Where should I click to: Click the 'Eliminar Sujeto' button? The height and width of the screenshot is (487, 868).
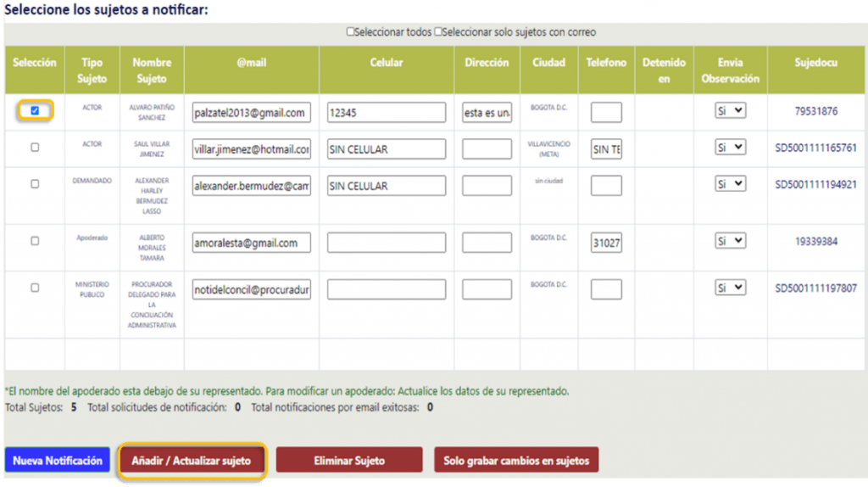point(349,461)
